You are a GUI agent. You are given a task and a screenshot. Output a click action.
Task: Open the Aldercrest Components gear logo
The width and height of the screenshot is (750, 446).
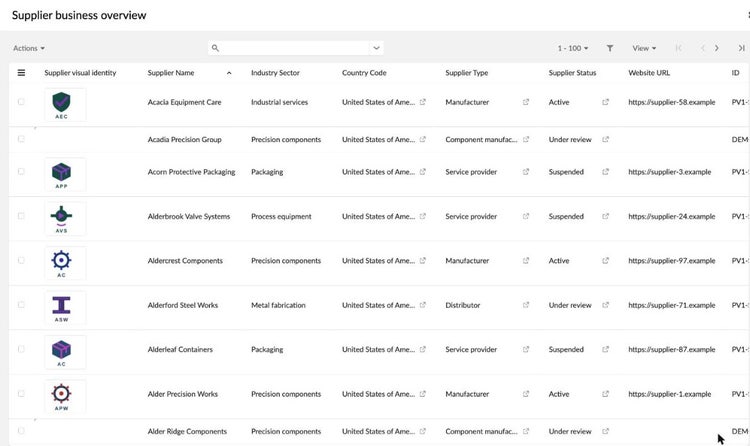tap(65, 264)
